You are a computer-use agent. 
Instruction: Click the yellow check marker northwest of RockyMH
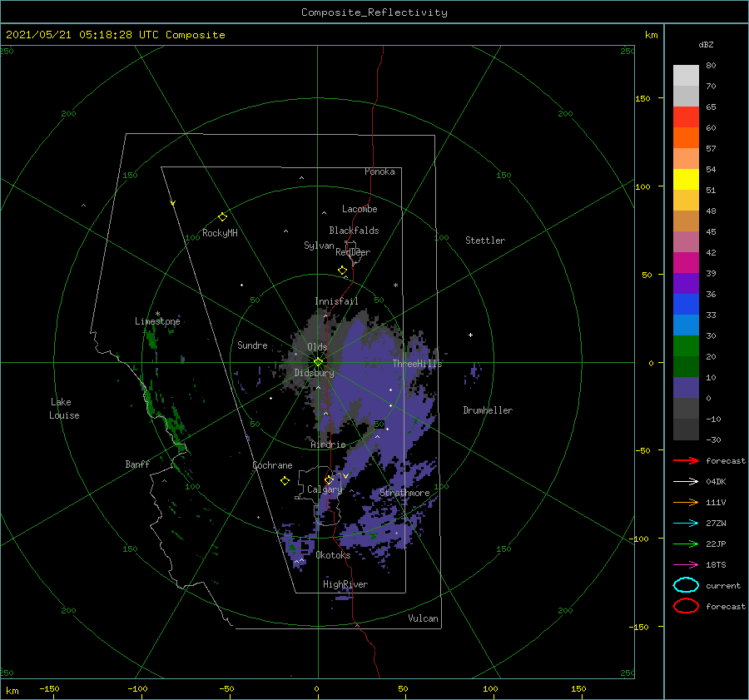pyautogui.click(x=173, y=203)
